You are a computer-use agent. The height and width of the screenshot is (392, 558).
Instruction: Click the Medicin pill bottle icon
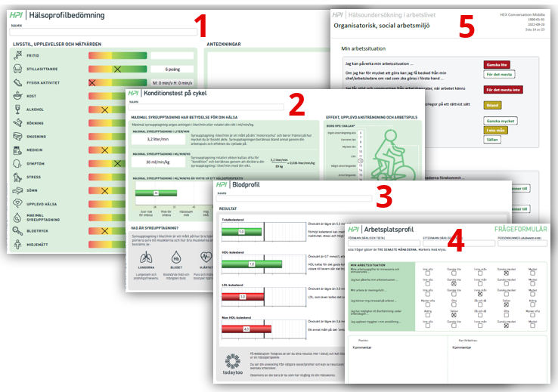tap(18, 150)
